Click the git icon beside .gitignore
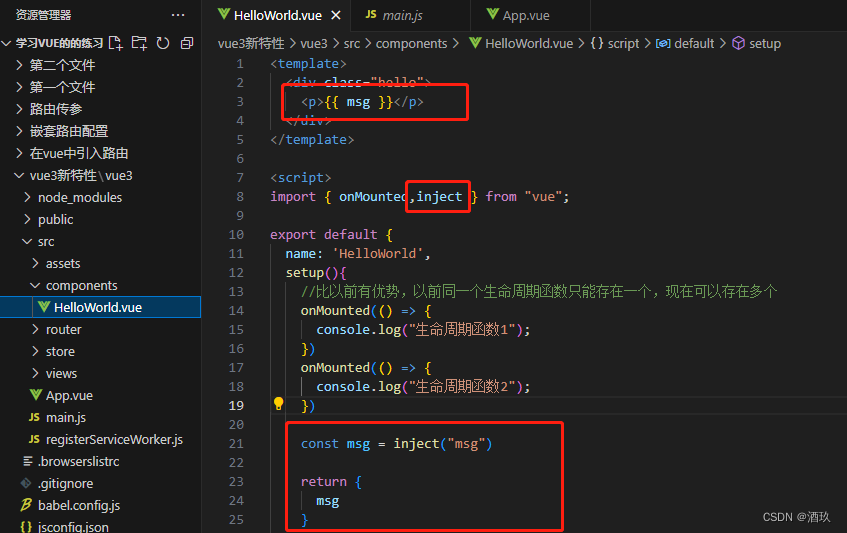 point(26,483)
